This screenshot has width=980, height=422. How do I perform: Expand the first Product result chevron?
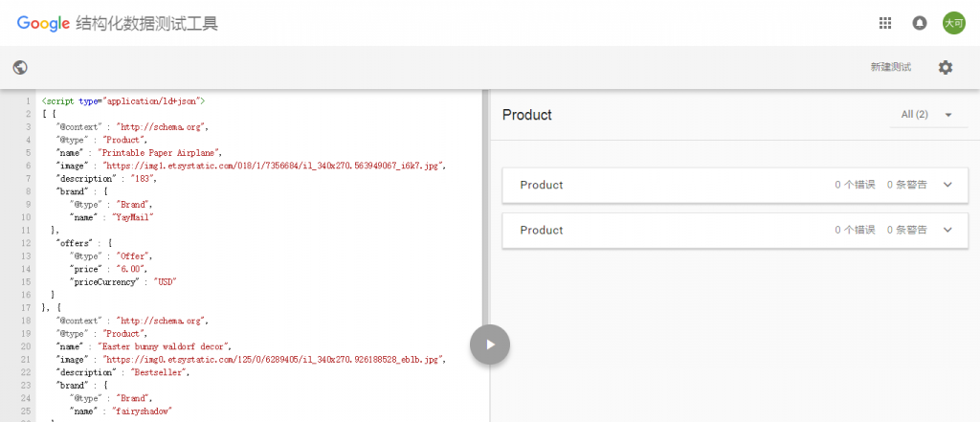pos(947,185)
